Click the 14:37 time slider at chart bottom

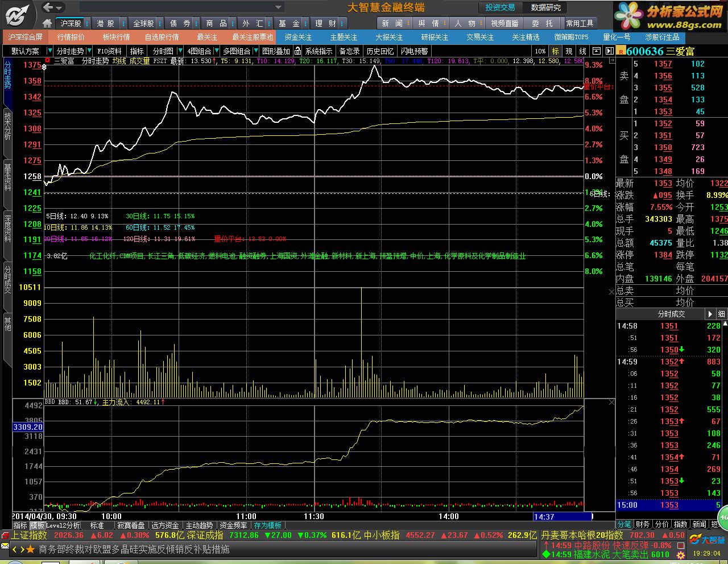pos(562,517)
